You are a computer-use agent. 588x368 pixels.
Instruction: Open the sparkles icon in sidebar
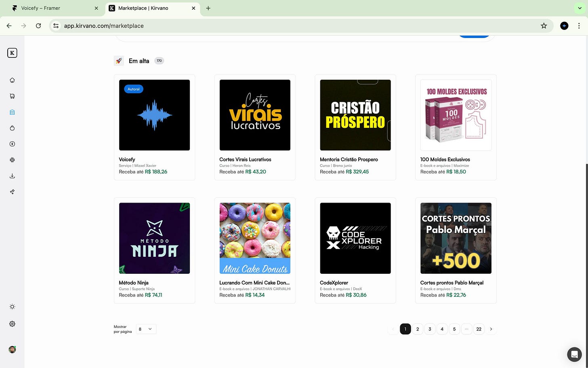(12, 192)
